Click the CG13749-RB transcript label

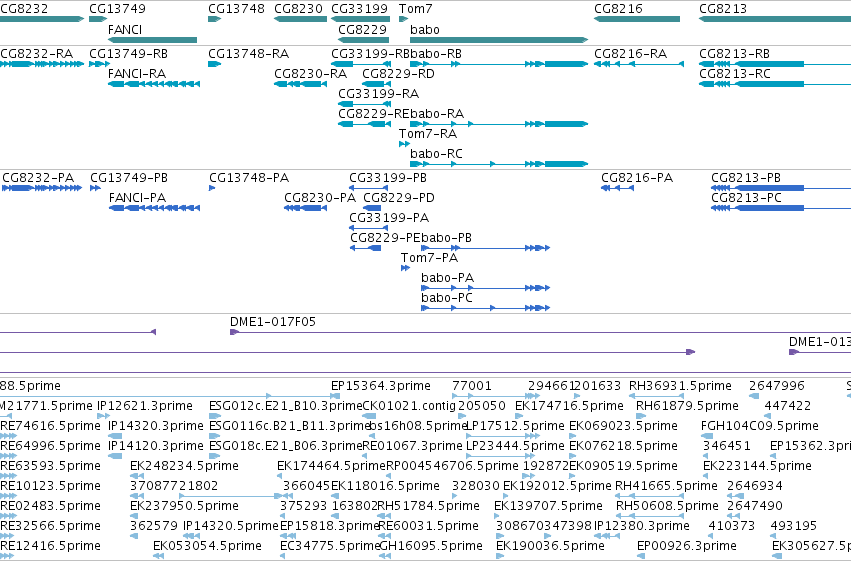[x=129, y=54]
